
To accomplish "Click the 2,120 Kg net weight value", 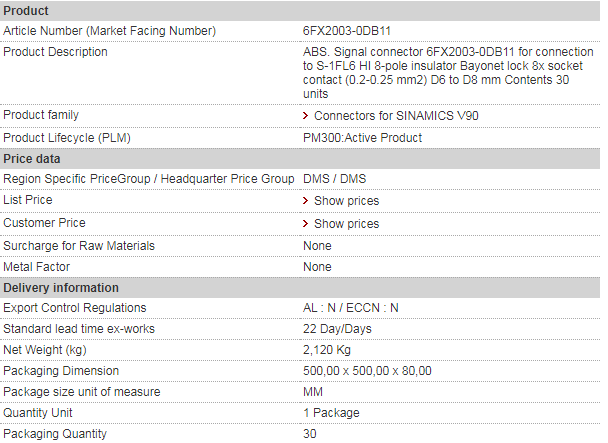I will [326, 350].
